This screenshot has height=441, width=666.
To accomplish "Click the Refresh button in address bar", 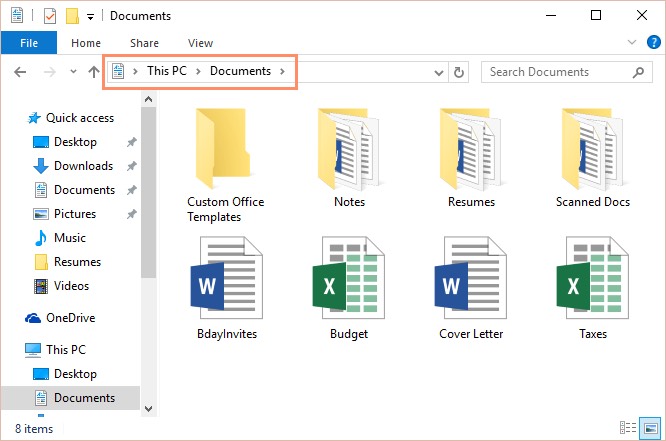I will [x=459, y=72].
